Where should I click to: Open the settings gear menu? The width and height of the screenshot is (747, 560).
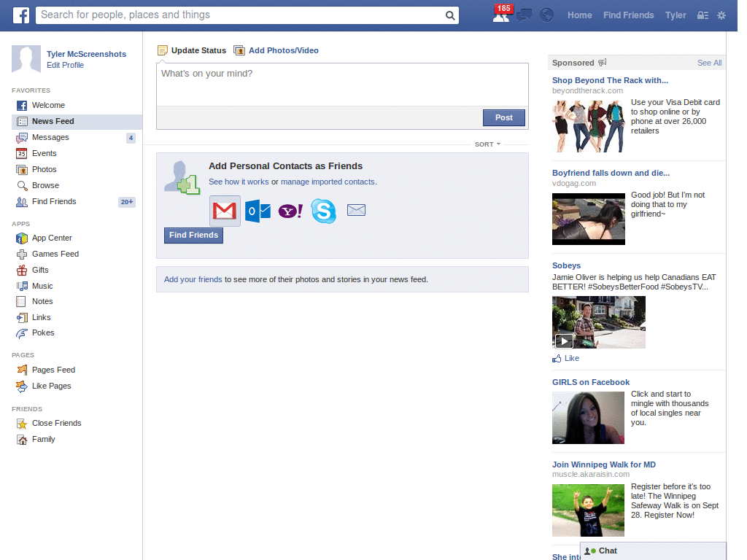[x=721, y=15]
